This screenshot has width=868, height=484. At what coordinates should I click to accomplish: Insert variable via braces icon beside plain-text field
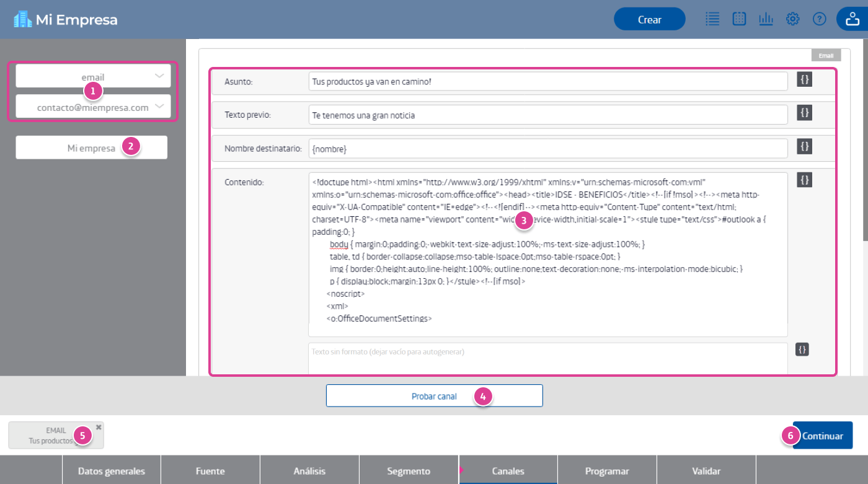(802, 350)
